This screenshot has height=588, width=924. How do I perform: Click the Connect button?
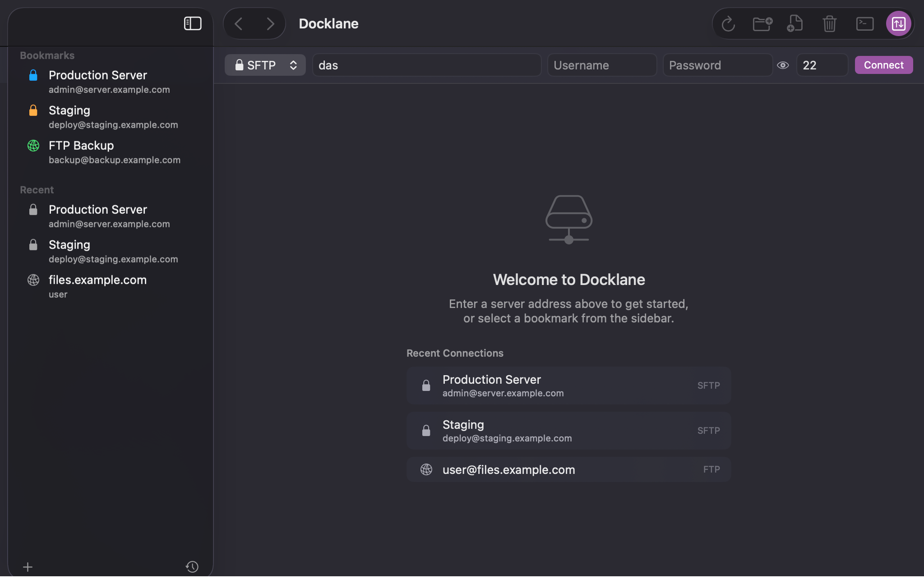[x=884, y=65]
